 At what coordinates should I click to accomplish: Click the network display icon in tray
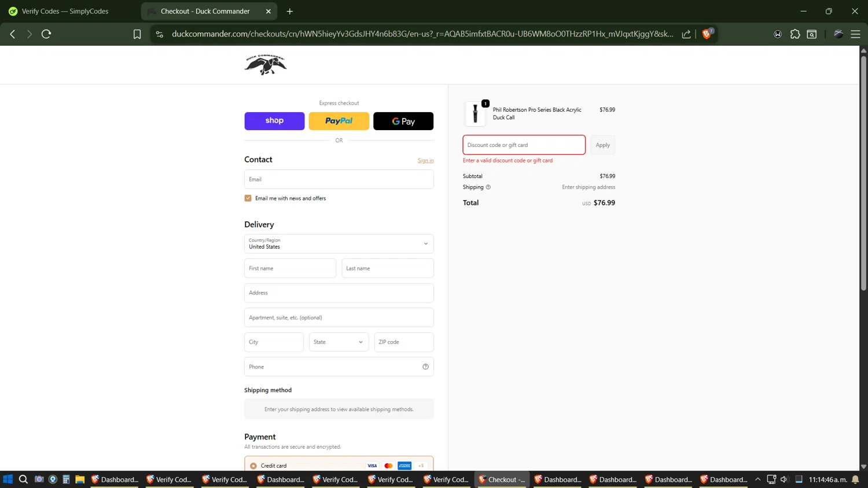(x=771, y=479)
